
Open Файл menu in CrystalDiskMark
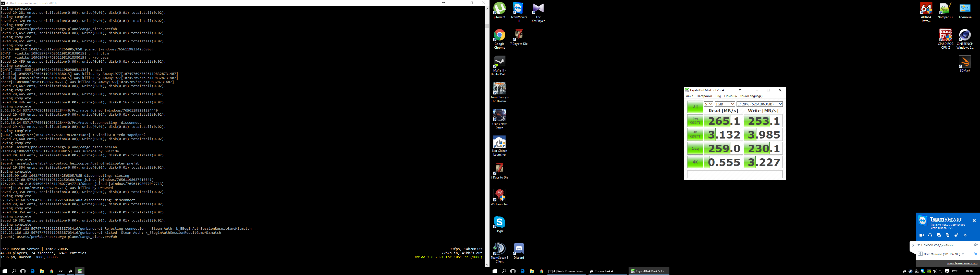click(x=689, y=96)
